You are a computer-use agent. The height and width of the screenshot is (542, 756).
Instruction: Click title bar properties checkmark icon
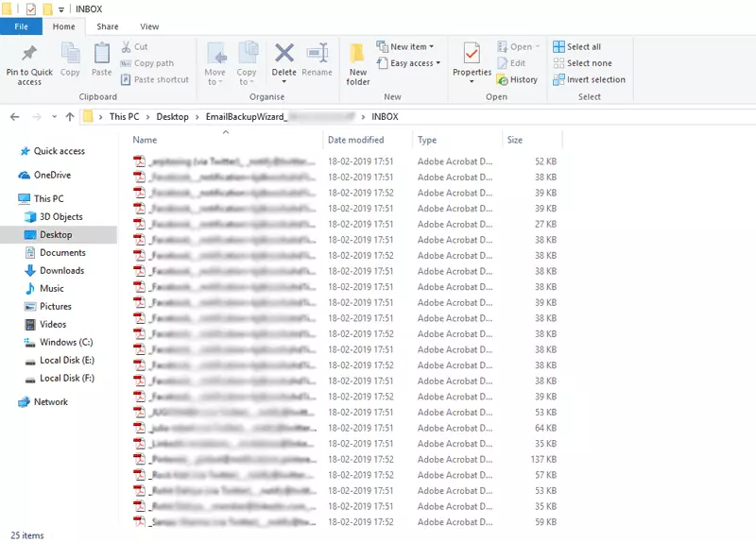tap(31, 8)
